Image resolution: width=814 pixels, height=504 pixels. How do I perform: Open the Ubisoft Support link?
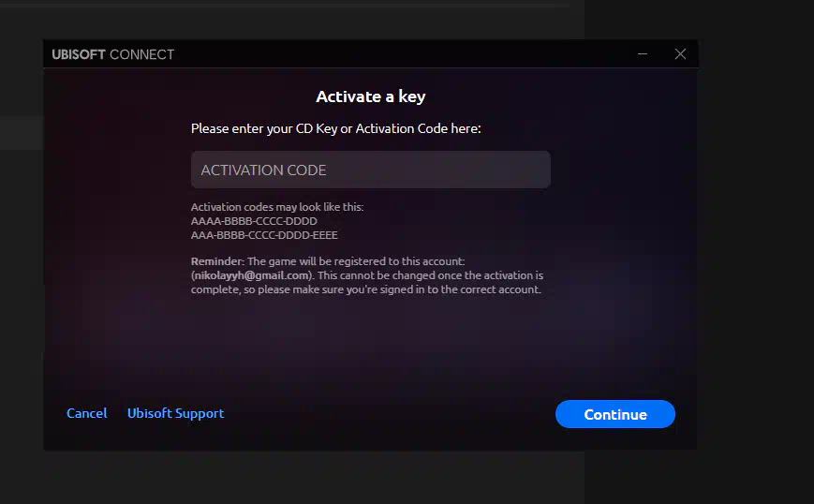pos(175,413)
